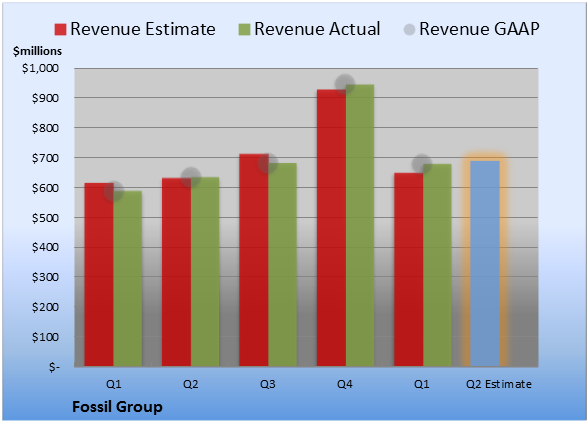Click the '$200' y-axis label
Viewport: 588px width, 422px height.
45,307
